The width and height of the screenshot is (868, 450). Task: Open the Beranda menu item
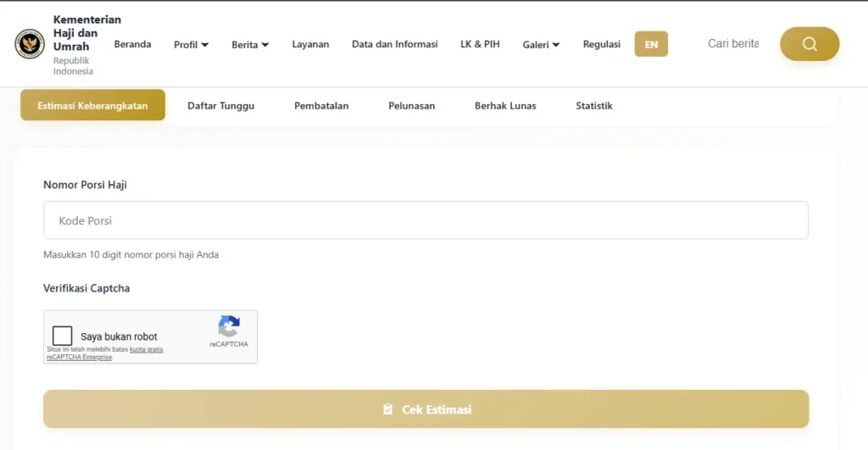[132, 44]
